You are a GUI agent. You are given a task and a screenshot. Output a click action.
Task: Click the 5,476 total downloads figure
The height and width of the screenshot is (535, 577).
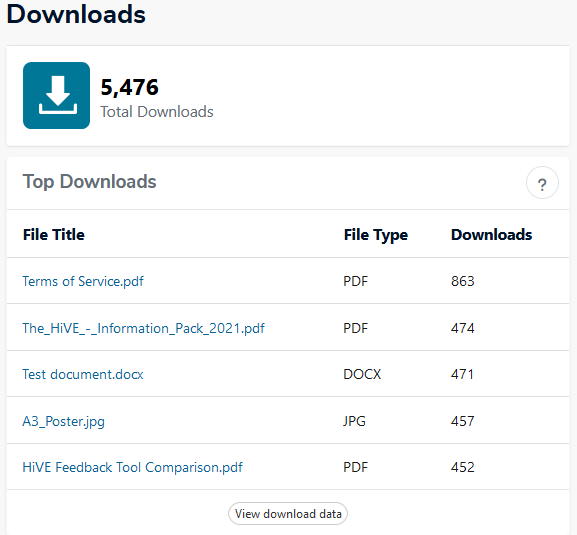click(130, 88)
